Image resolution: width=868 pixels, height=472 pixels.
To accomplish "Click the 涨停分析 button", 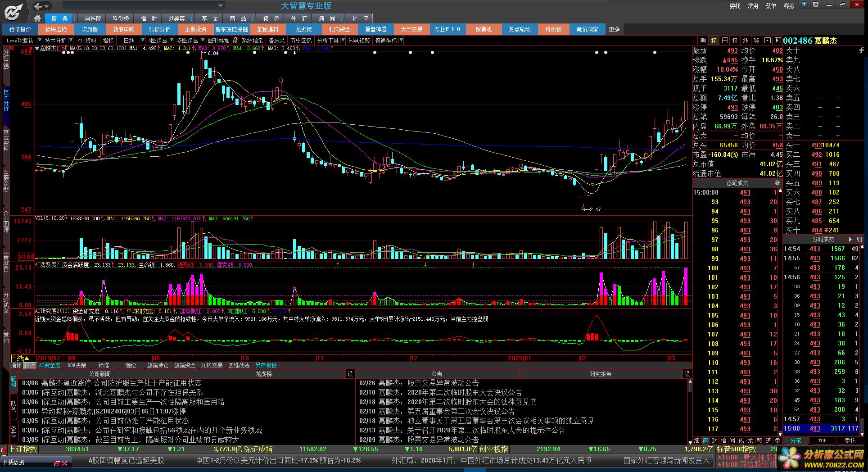I will coord(159,29).
